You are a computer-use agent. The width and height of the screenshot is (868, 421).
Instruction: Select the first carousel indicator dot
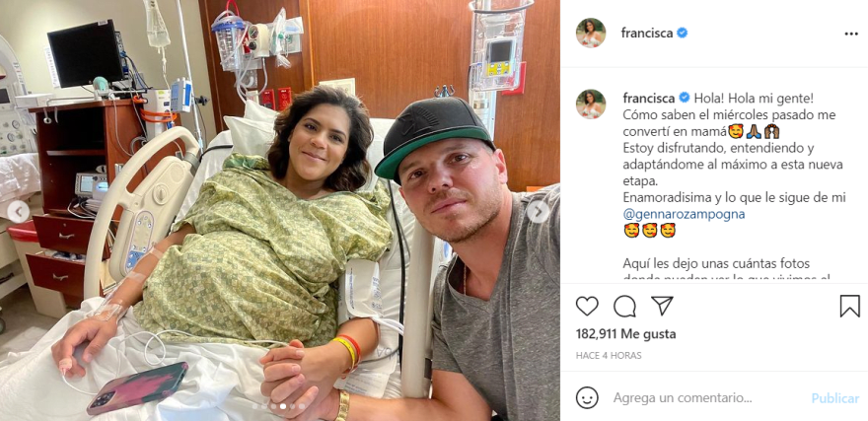pos(254,406)
